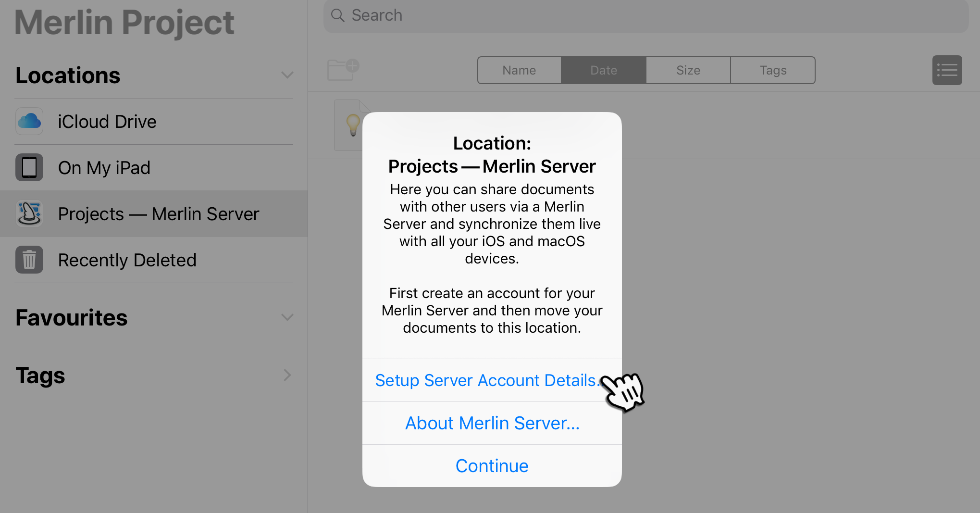The image size is (980, 513).
Task: Click the Merlin Project title
Action: [x=124, y=23]
